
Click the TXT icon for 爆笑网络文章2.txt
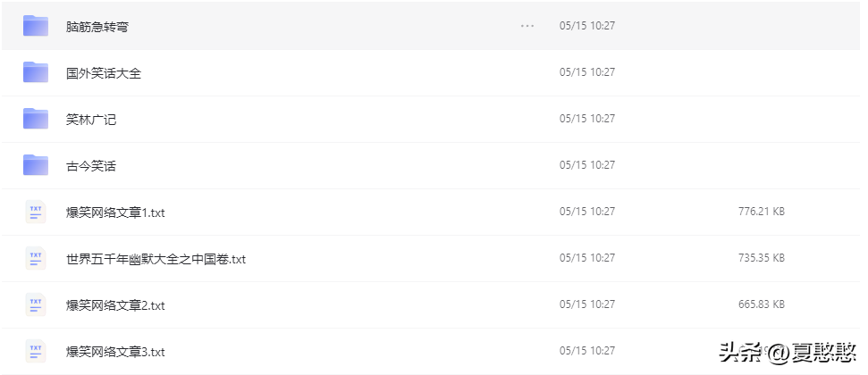[x=36, y=305]
